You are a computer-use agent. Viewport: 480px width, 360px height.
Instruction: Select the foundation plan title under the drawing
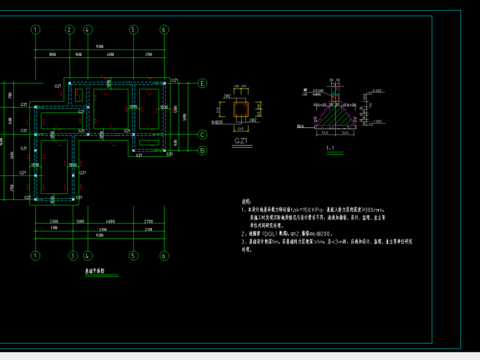[95, 271]
